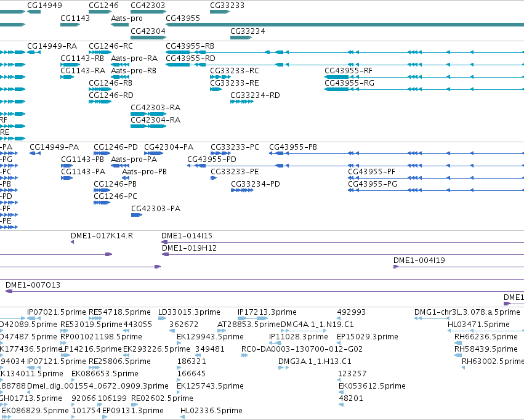Select EST EK053612.5prime
The width and height of the screenshot is (524, 420).
coord(373,386)
